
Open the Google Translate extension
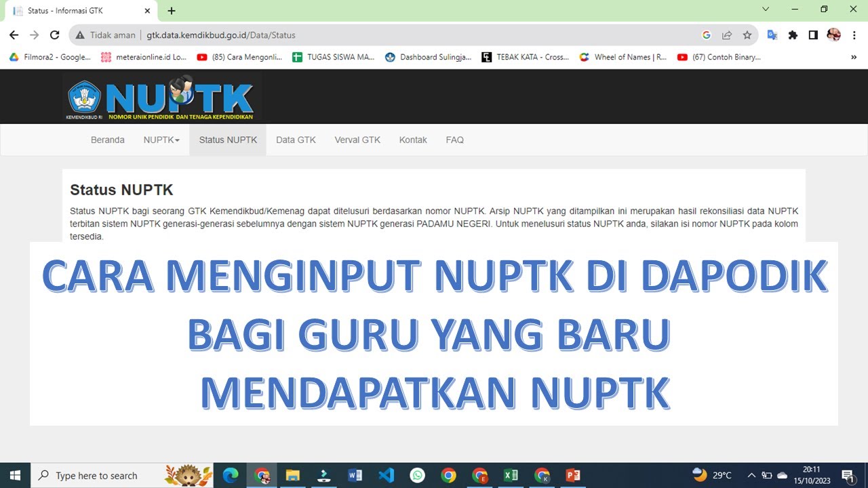(x=772, y=35)
